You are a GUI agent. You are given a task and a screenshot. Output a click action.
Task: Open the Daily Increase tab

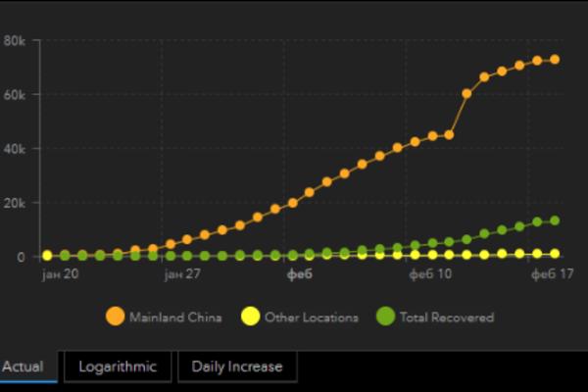pos(236,367)
